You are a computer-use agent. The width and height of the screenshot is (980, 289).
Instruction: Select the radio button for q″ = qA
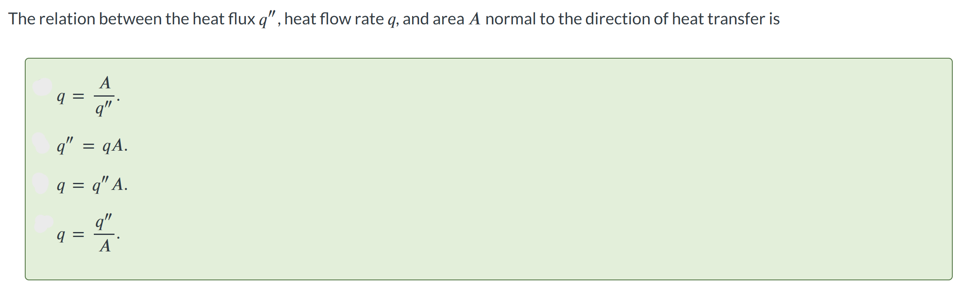[41, 143]
